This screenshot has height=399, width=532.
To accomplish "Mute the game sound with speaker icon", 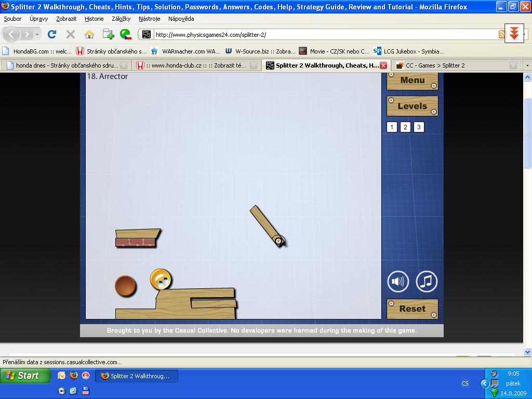I will pos(398,282).
